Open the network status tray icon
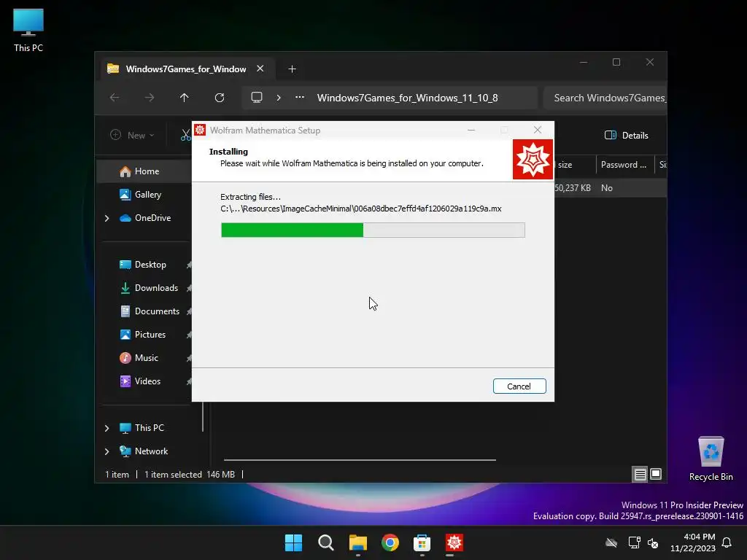The width and height of the screenshot is (747, 560). point(634,542)
